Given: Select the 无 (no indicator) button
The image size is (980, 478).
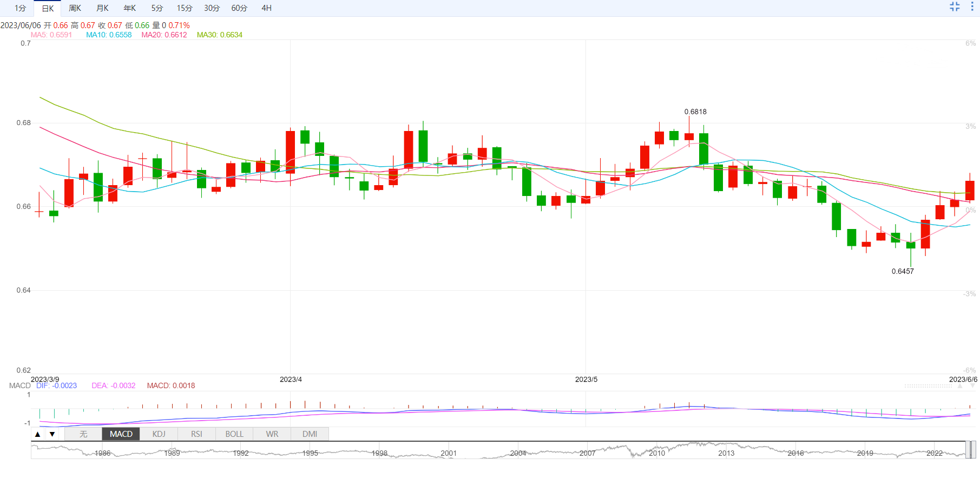Looking at the screenshot, I should [83, 434].
